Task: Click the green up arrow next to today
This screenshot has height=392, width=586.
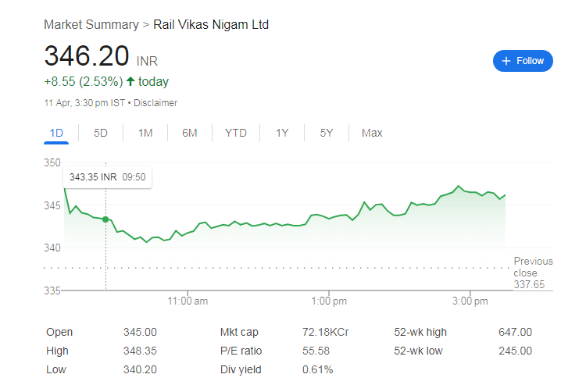Action: tap(130, 81)
